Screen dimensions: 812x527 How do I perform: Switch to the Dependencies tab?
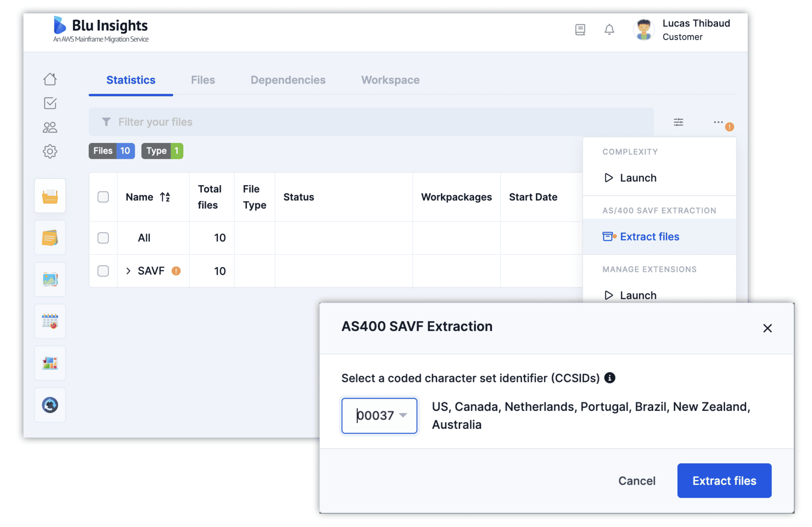coord(288,79)
